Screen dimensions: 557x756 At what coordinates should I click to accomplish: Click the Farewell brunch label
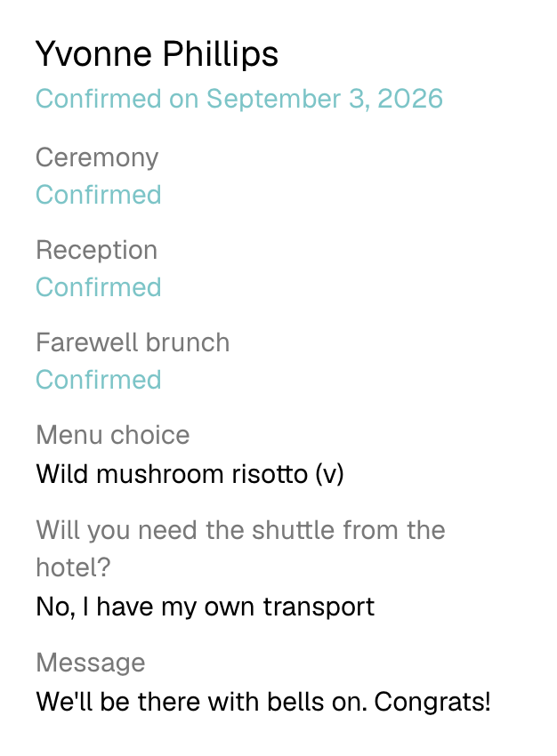coord(133,342)
